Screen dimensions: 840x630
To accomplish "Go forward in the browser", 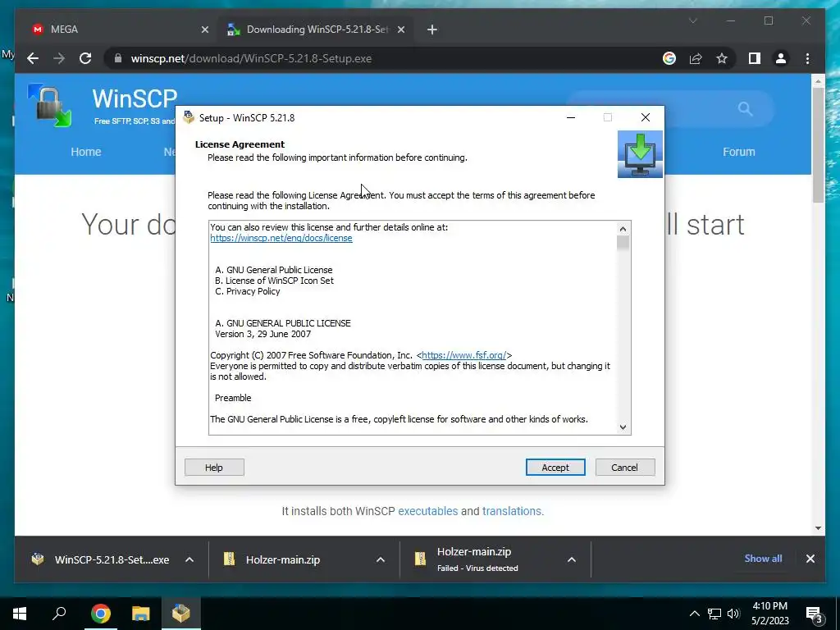I will (x=59, y=58).
